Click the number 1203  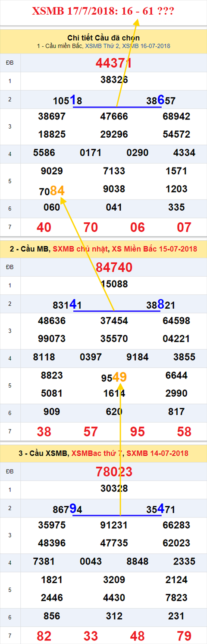click(x=176, y=189)
